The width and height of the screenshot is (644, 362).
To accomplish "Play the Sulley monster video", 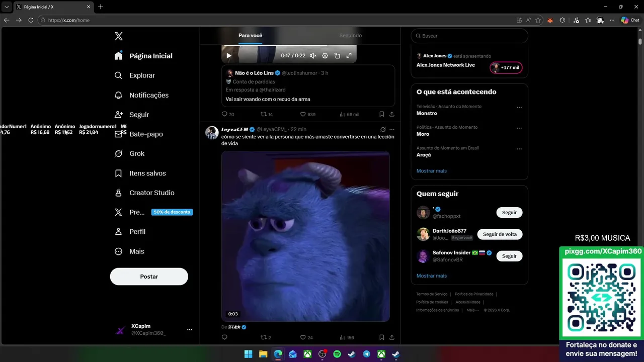I will pos(305,236).
